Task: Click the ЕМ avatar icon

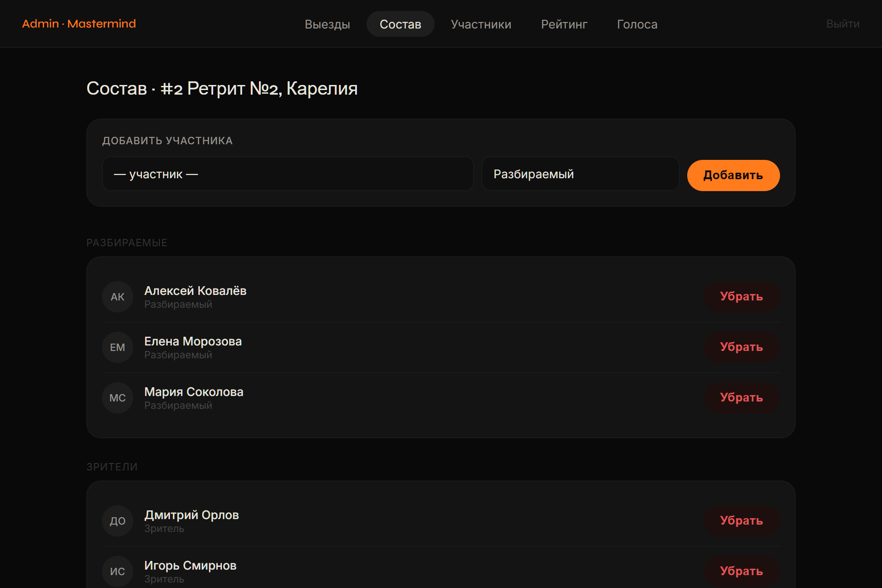Action: (118, 347)
